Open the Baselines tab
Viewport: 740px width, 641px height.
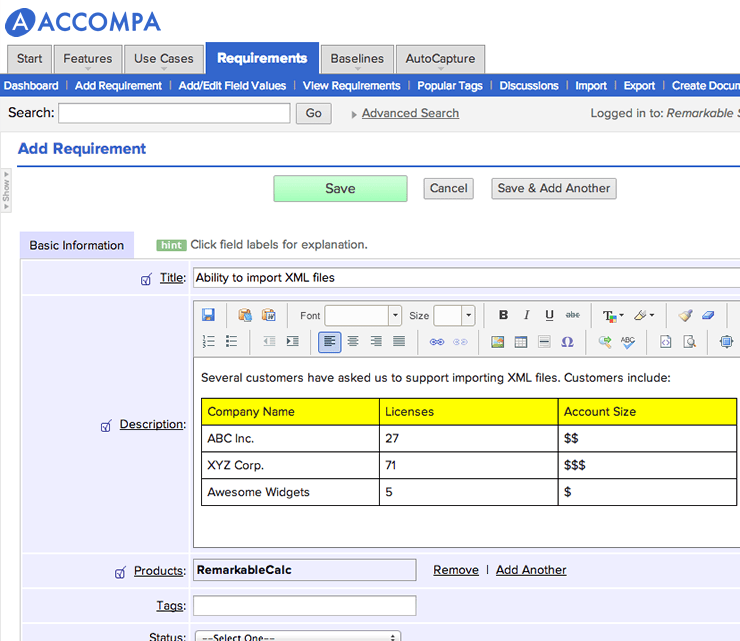[357, 59]
